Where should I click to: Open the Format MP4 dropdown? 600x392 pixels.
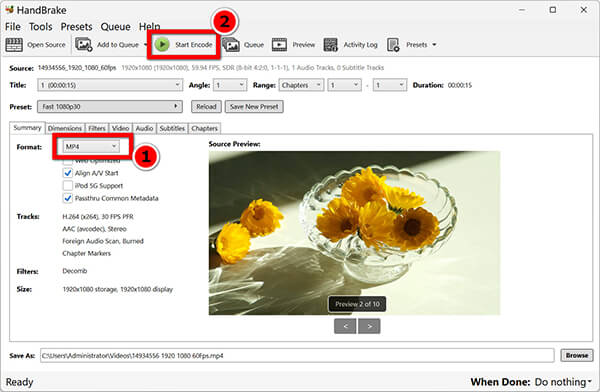(x=91, y=147)
